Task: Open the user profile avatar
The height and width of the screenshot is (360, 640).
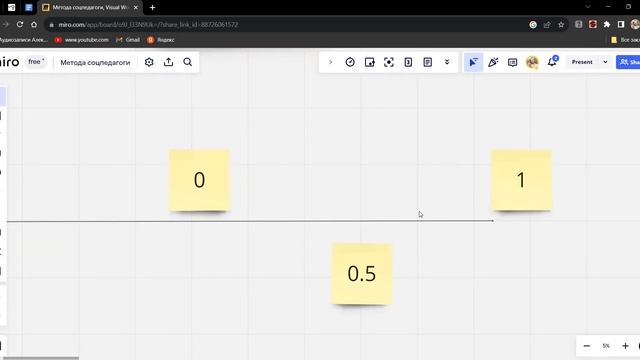Action: (532, 62)
